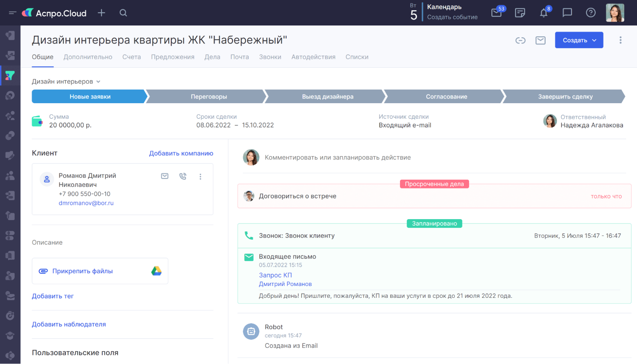Screen dimensions: 637x364
Task: Open mail inbox with 53 badge
Action: (x=496, y=13)
